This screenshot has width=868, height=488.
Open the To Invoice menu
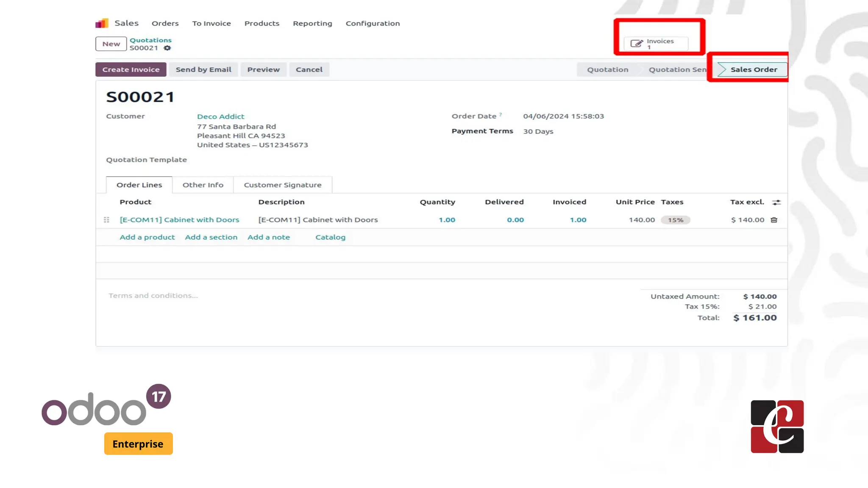point(211,23)
